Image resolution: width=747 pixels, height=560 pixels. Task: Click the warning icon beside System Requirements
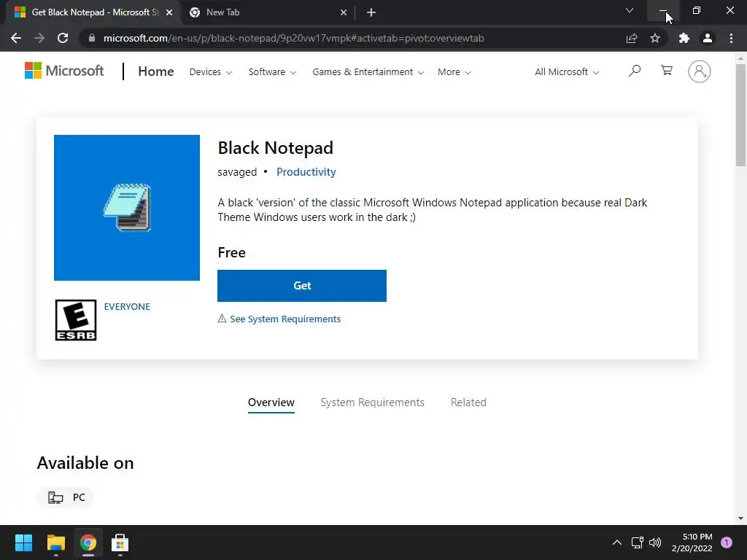222,318
